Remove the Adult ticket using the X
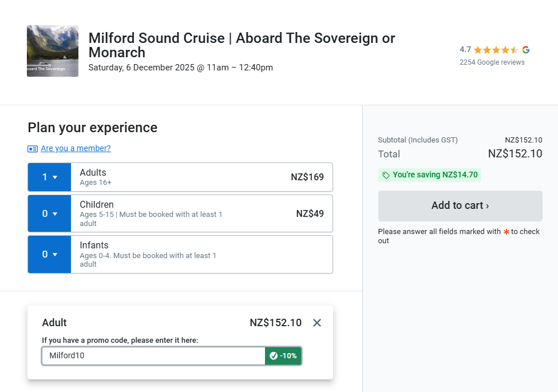This screenshot has height=392, width=558. click(x=317, y=323)
